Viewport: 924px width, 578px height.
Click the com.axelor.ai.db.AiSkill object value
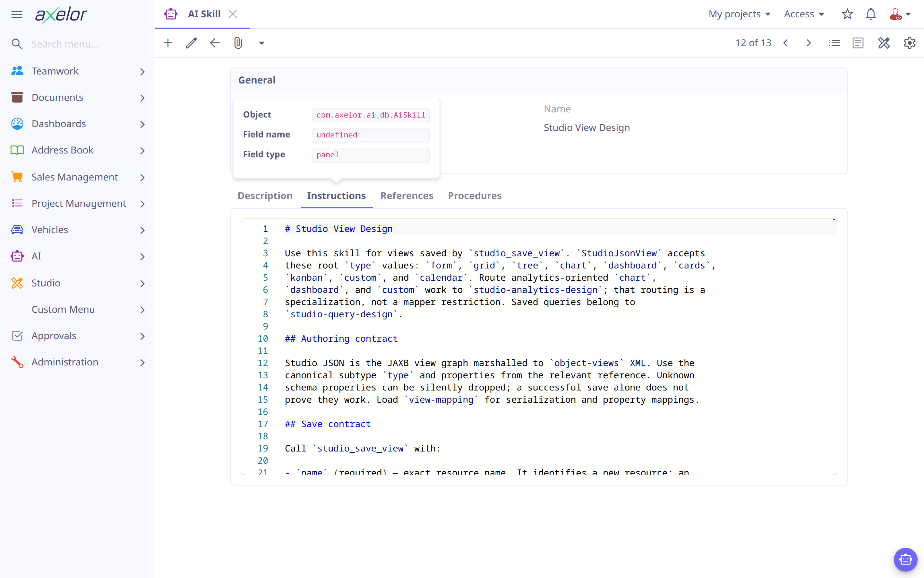(x=371, y=115)
